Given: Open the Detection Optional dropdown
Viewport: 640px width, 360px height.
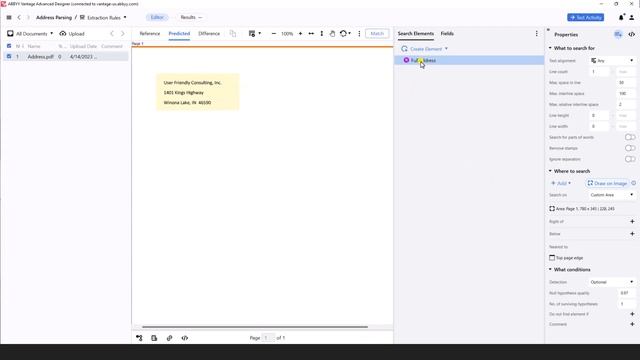Looking at the screenshot, I should (612, 282).
